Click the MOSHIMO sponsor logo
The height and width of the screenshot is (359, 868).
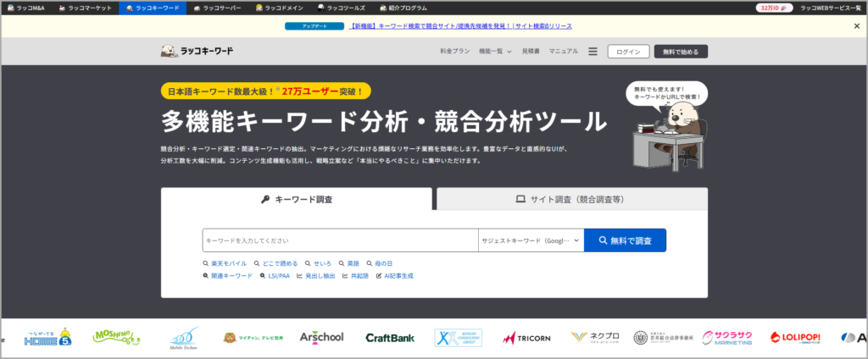tap(118, 338)
